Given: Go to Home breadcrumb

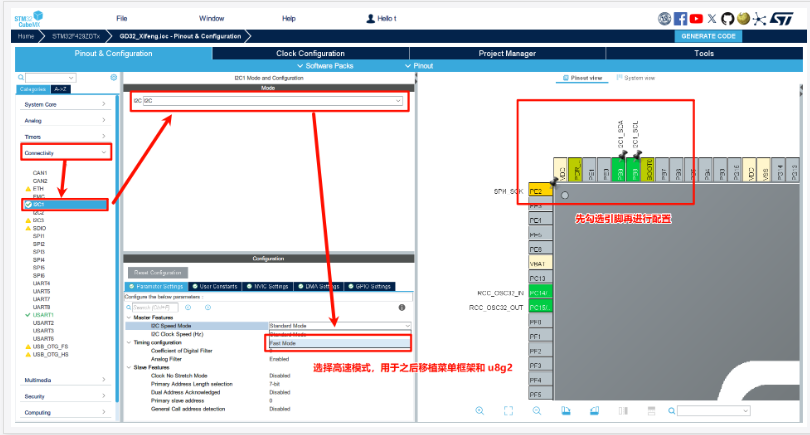Looking at the screenshot, I should 26,36.
